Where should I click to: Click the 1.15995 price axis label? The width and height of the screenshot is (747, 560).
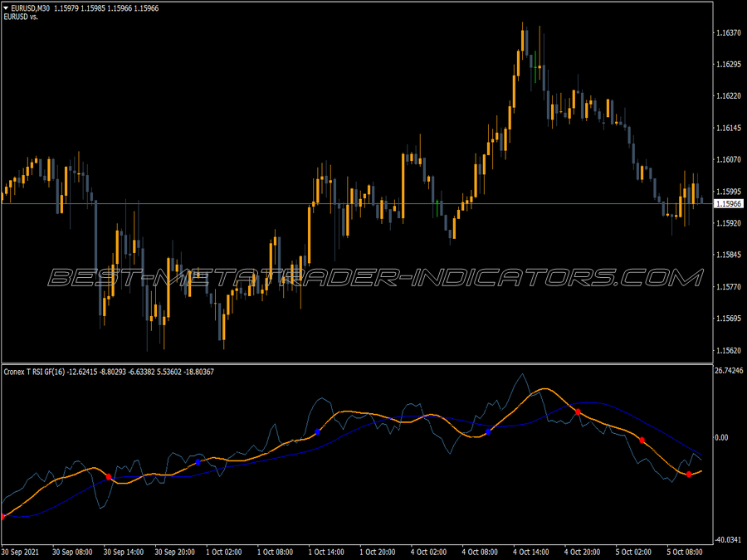[x=729, y=191]
